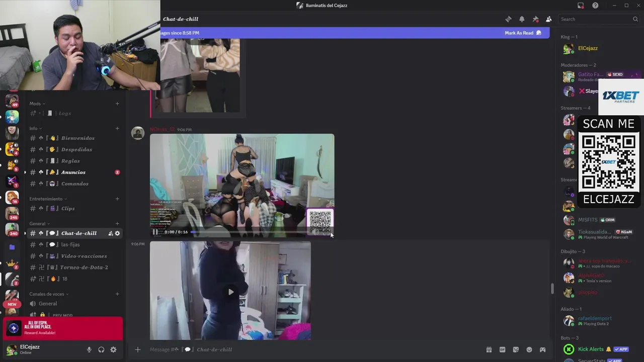Open the las-fijas channel
The image size is (644, 362).
(74, 244)
